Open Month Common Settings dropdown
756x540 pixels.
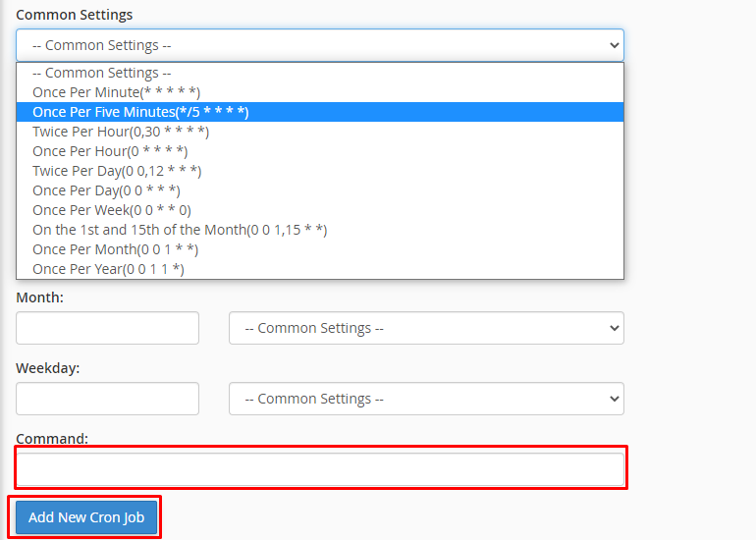click(x=426, y=328)
